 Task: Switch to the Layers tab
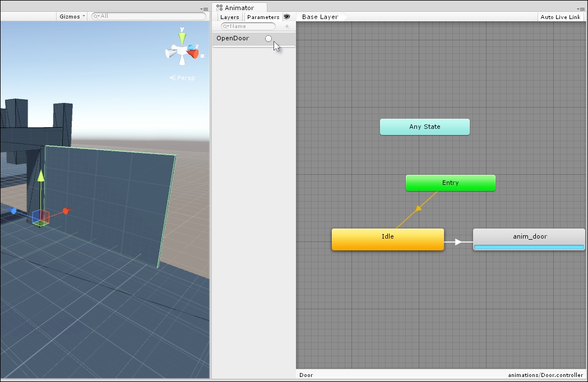click(x=230, y=17)
